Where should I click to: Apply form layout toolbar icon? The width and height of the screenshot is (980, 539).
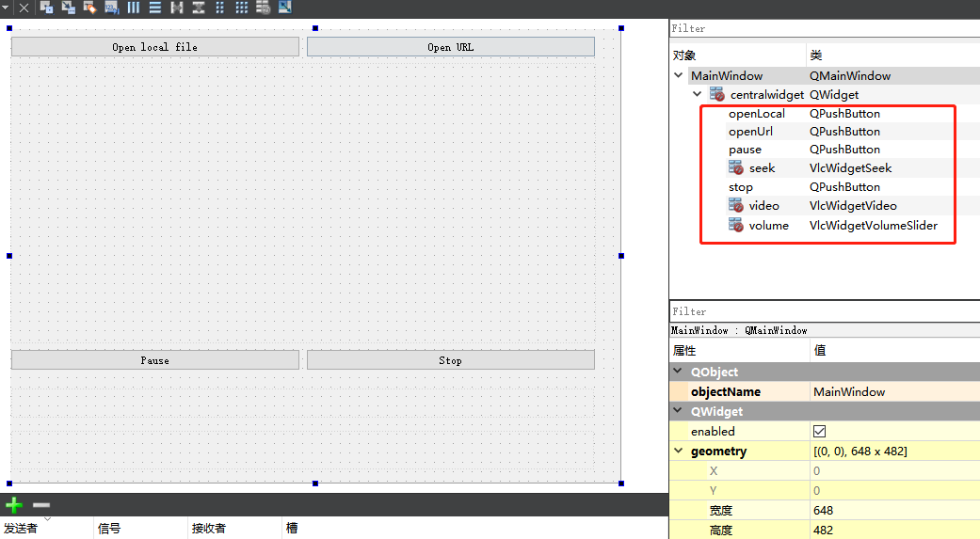[220, 8]
